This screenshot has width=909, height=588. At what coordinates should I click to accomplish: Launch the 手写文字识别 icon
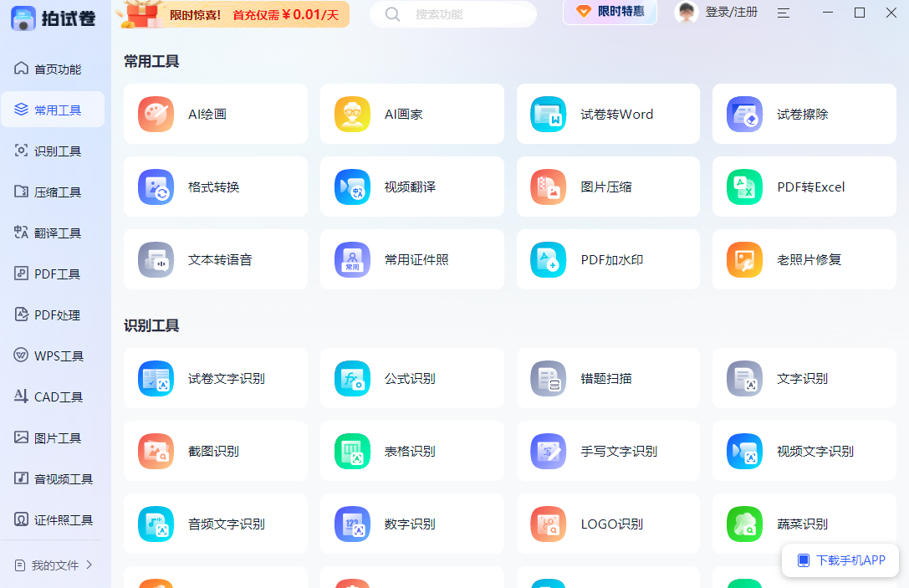pyautogui.click(x=549, y=452)
